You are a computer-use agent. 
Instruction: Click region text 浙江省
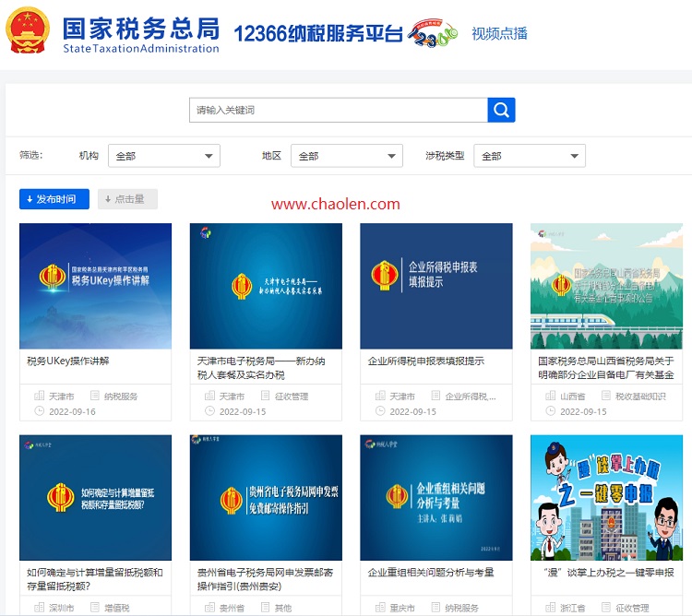pos(572,608)
